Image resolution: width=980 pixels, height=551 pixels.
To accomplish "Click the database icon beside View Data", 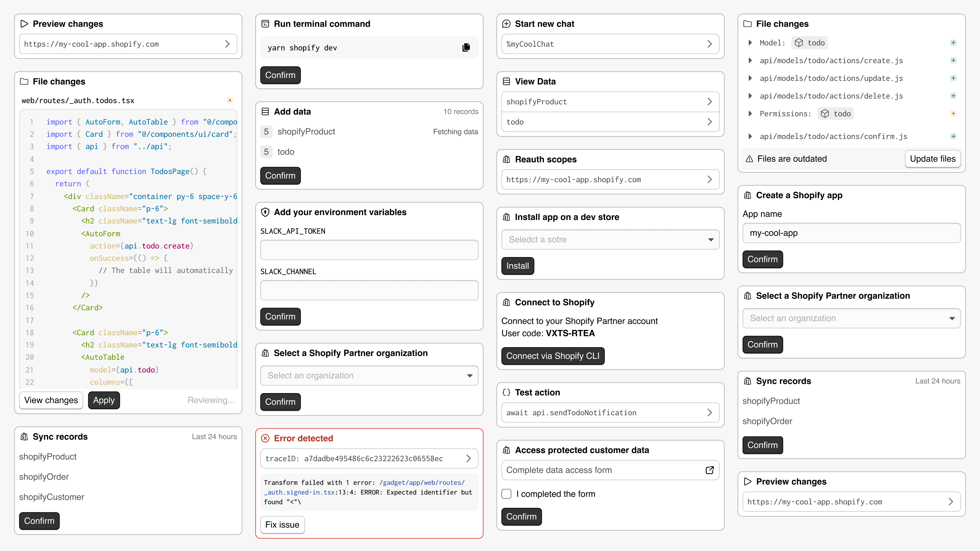I will click(x=506, y=81).
